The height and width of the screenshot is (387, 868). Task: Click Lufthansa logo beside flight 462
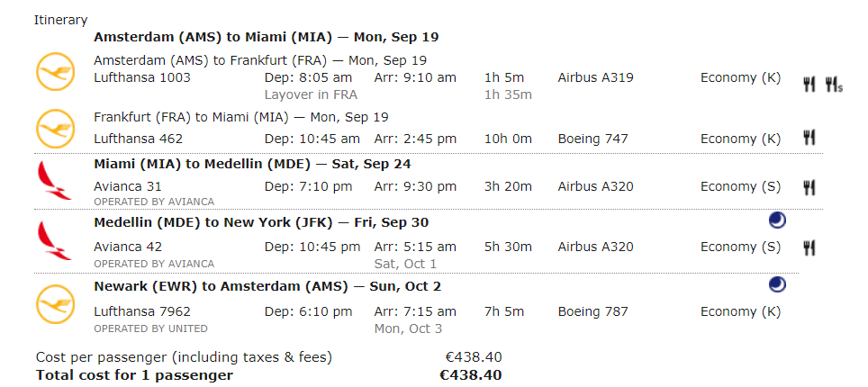point(55,129)
